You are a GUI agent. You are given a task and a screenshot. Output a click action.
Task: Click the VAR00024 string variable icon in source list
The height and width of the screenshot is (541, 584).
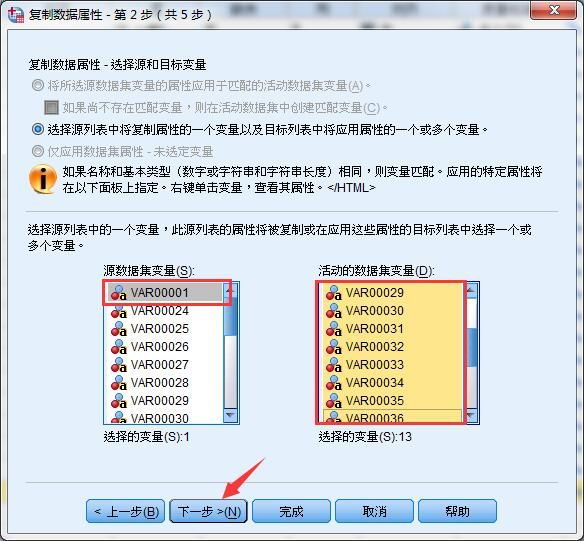coord(119,311)
